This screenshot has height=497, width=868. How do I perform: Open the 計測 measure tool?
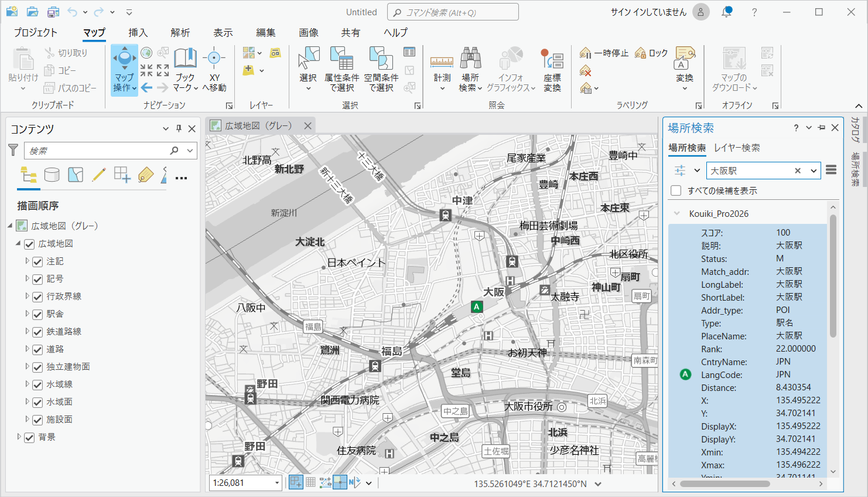[442, 62]
